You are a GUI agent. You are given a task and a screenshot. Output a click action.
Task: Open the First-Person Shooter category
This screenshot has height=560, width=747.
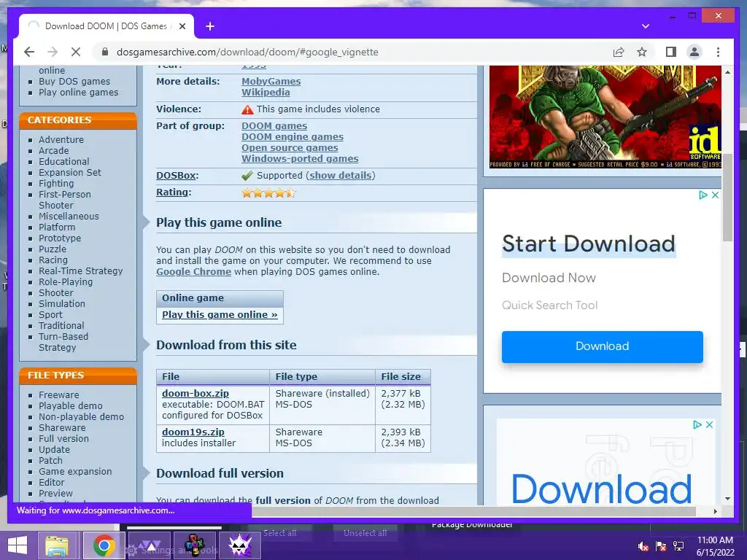tap(65, 200)
